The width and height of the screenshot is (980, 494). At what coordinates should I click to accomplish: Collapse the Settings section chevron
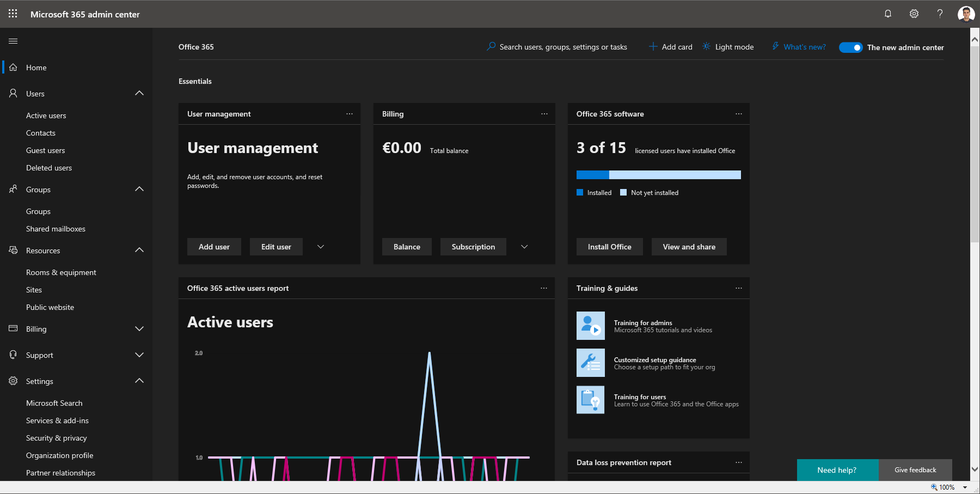[139, 381]
